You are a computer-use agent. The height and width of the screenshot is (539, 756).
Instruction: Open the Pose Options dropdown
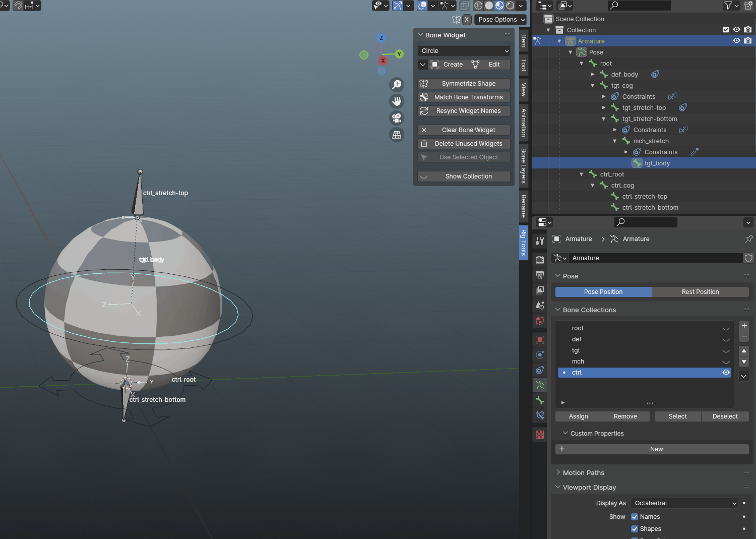coord(500,19)
